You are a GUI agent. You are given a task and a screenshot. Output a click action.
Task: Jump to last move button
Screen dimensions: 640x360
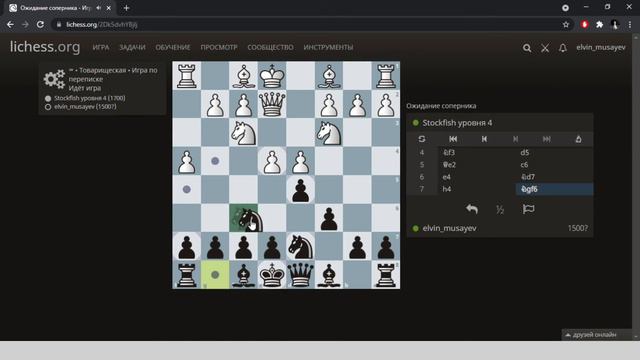[547, 139]
